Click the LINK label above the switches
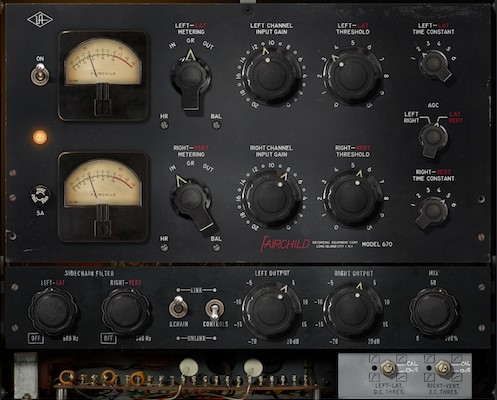This screenshot has width=497, height=400. point(197,290)
